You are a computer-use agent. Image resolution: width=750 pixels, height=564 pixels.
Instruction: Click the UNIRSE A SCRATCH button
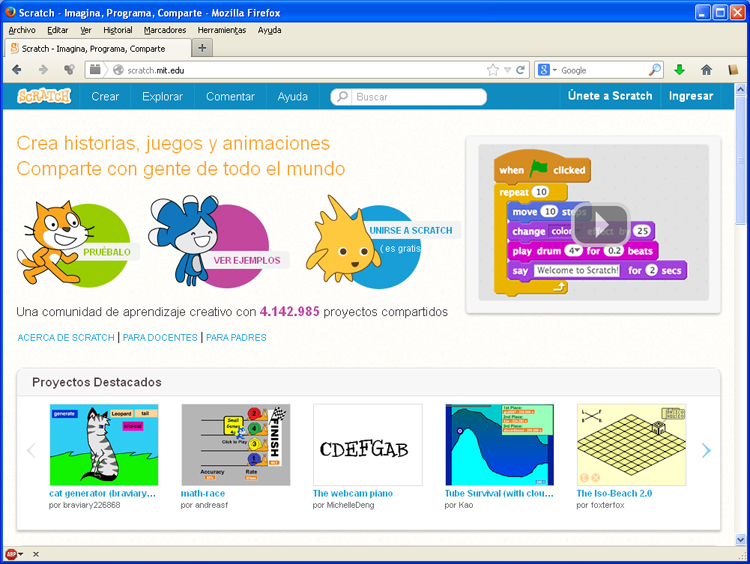[x=411, y=230]
